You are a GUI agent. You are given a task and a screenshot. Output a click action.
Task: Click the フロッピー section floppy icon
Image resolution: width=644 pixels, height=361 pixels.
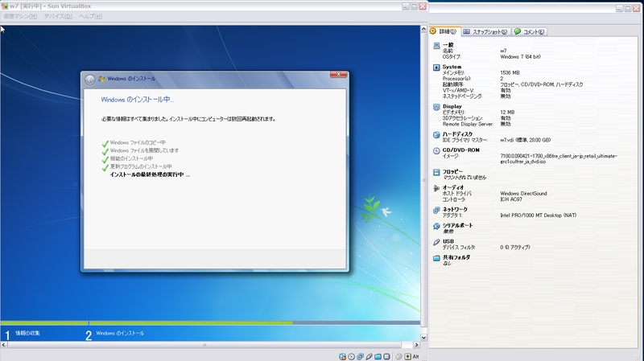tap(436, 172)
